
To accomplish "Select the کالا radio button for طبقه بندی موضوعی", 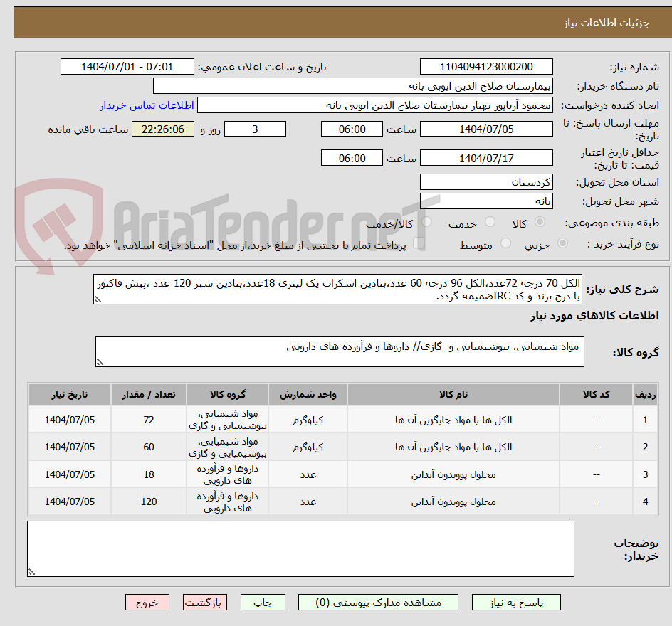I will coord(540,221).
